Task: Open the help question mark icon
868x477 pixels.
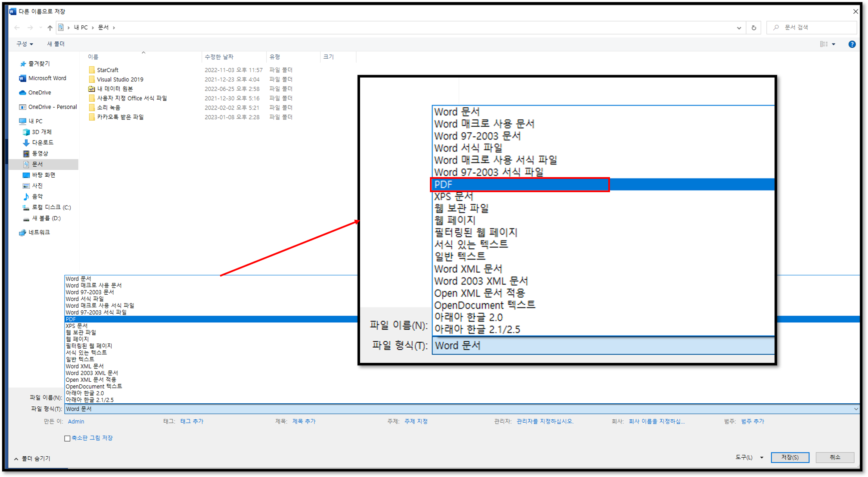Action: tap(852, 44)
